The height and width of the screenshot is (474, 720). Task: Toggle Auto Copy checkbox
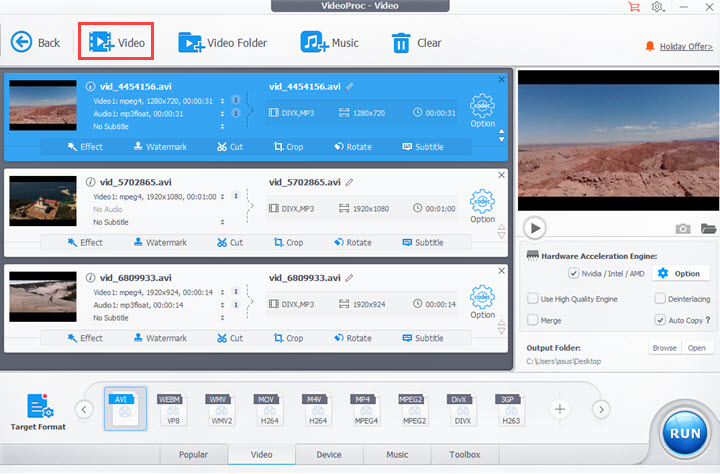[660, 320]
